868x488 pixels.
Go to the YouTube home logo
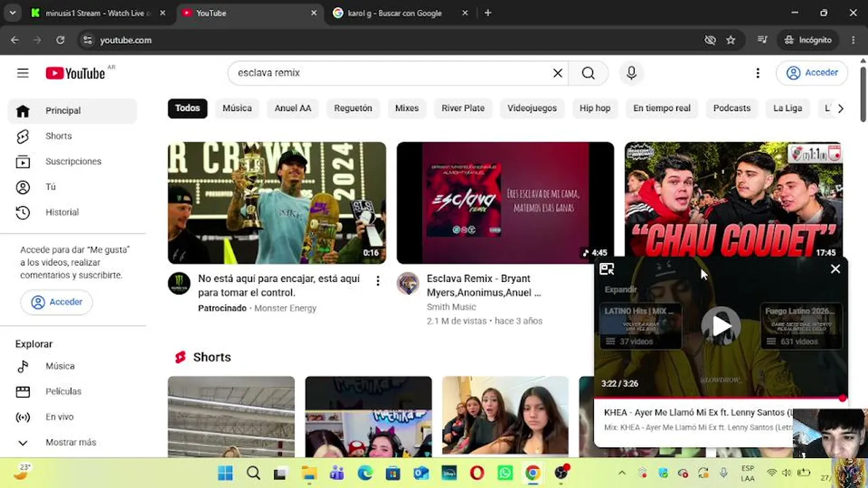click(x=75, y=73)
